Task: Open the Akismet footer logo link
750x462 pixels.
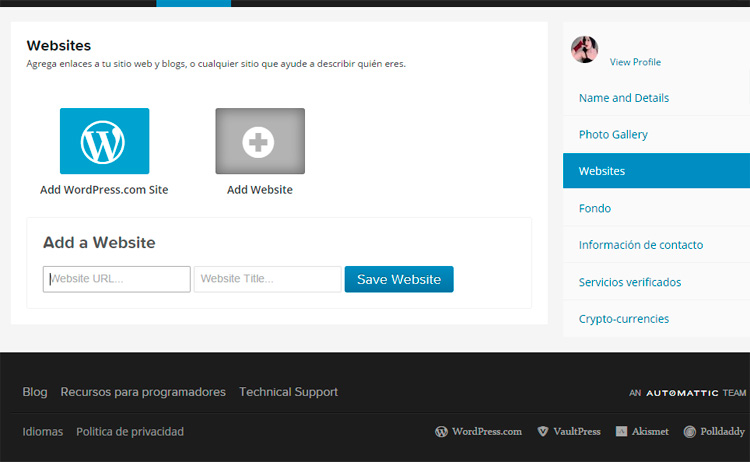Action: [x=642, y=432]
